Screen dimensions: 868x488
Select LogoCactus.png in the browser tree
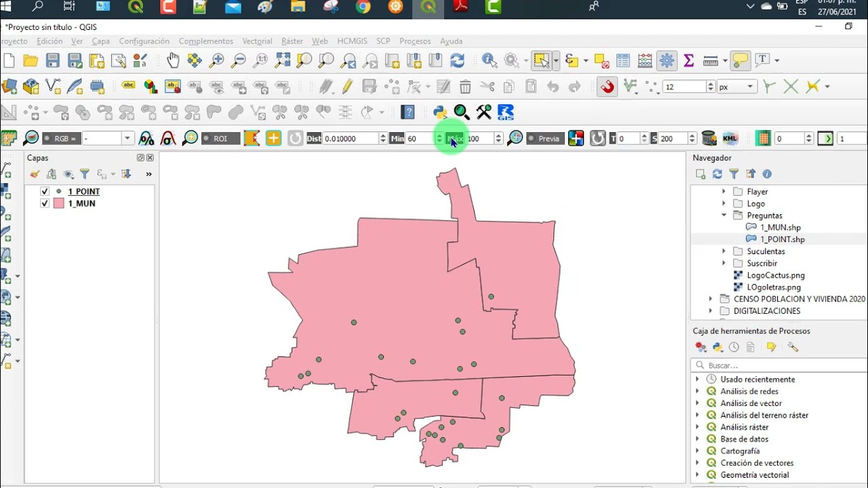pyautogui.click(x=776, y=275)
